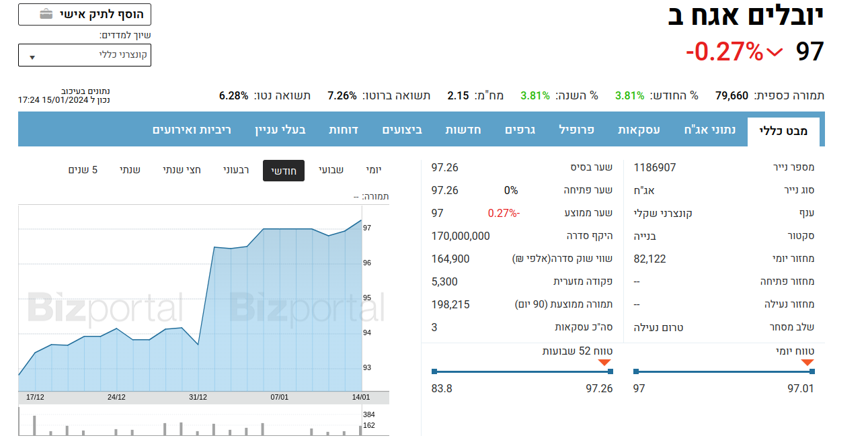Viewport: 868px width, 444px height.
Task: Open the חדשות tab
Action: (463, 130)
